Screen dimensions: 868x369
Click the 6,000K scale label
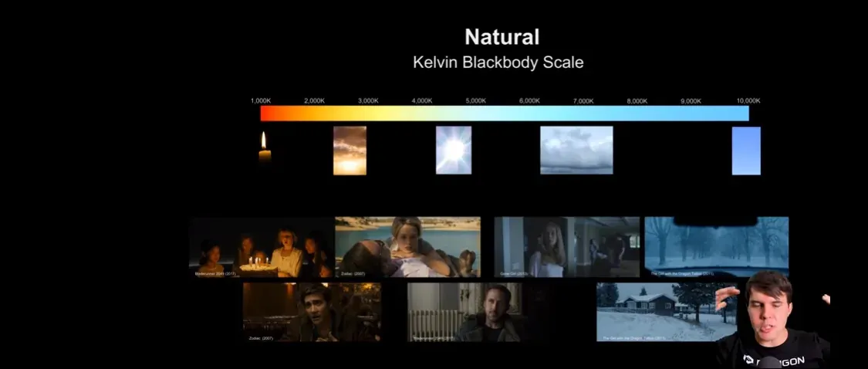[x=529, y=101]
